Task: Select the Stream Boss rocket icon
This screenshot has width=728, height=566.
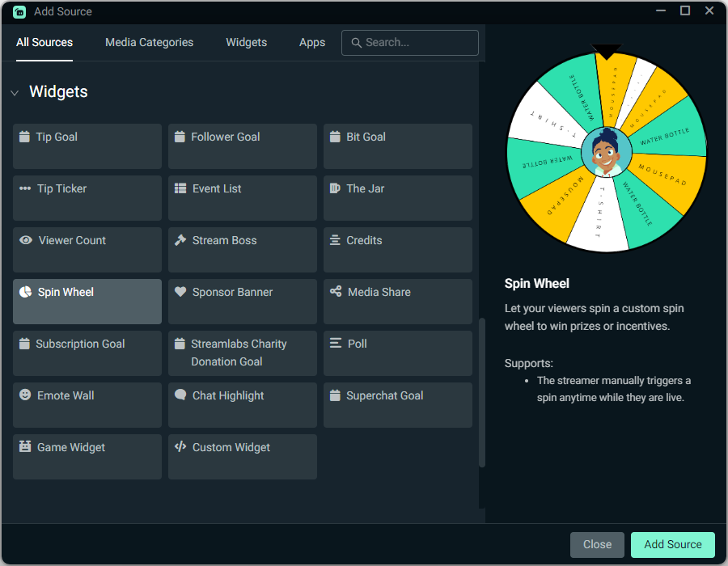Action: pyautogui.click(x=180, y=240)
